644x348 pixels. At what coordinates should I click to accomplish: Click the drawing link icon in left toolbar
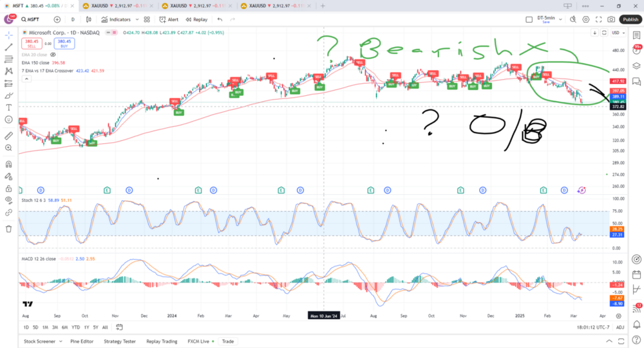coord(8,212)
